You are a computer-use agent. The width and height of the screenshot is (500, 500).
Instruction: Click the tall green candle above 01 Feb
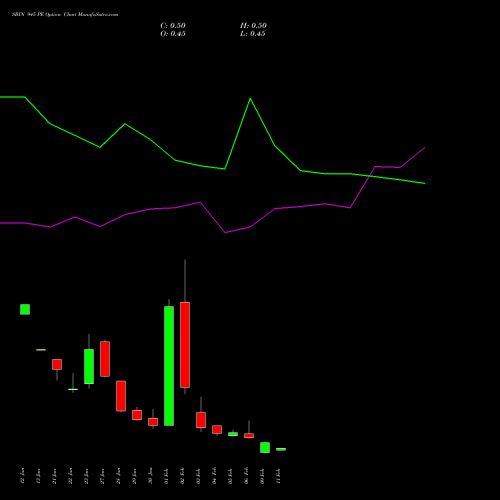[169, 366]
